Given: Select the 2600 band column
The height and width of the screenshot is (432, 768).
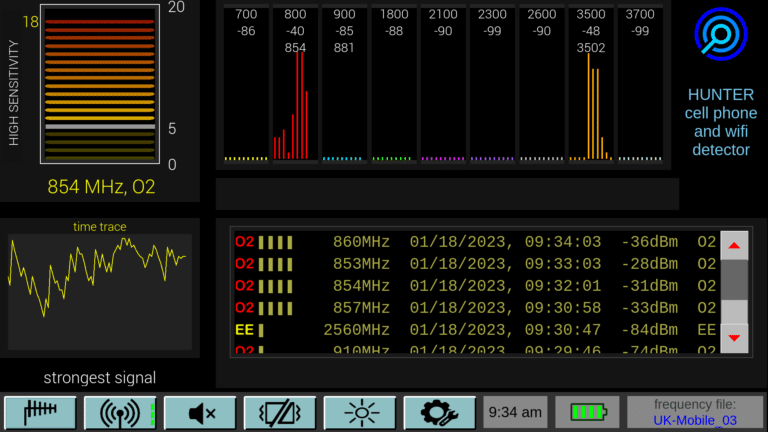Looking at the screenshot, I should tap(541, 83).
